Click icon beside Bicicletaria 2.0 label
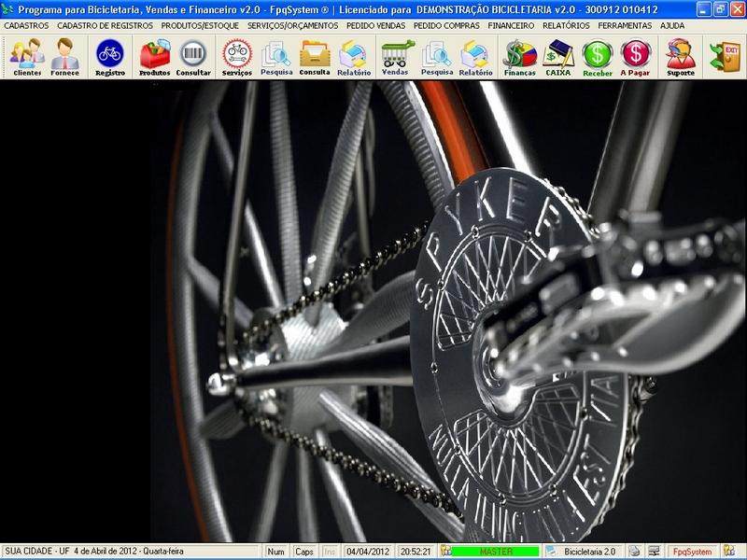Viewport: 747px width, 560px height. tap(551, 551)
